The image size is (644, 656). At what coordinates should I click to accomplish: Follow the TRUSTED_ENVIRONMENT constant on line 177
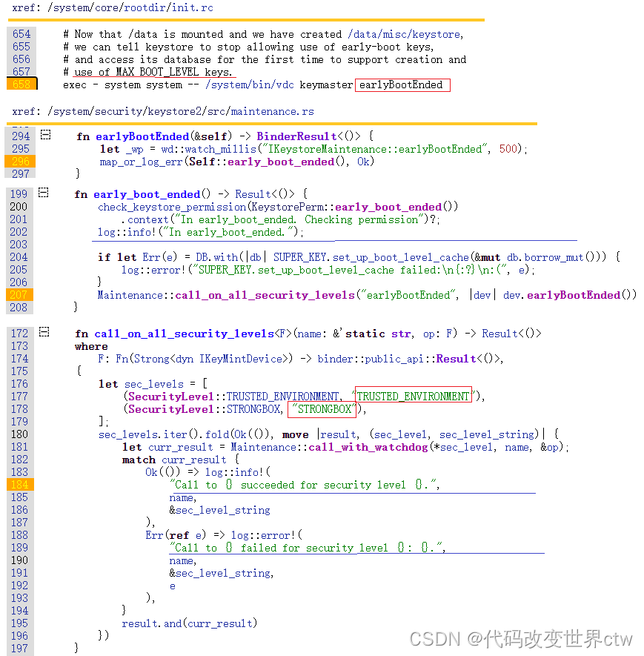pos(282,397)
